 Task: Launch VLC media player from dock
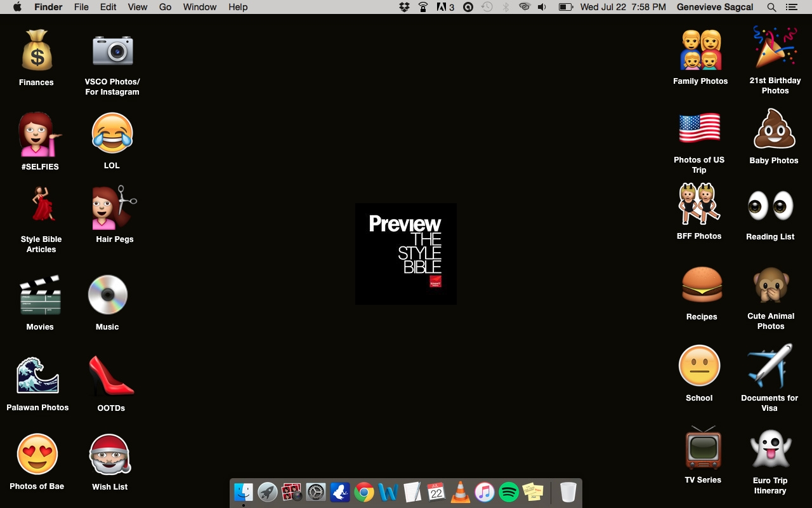point(461,492)
